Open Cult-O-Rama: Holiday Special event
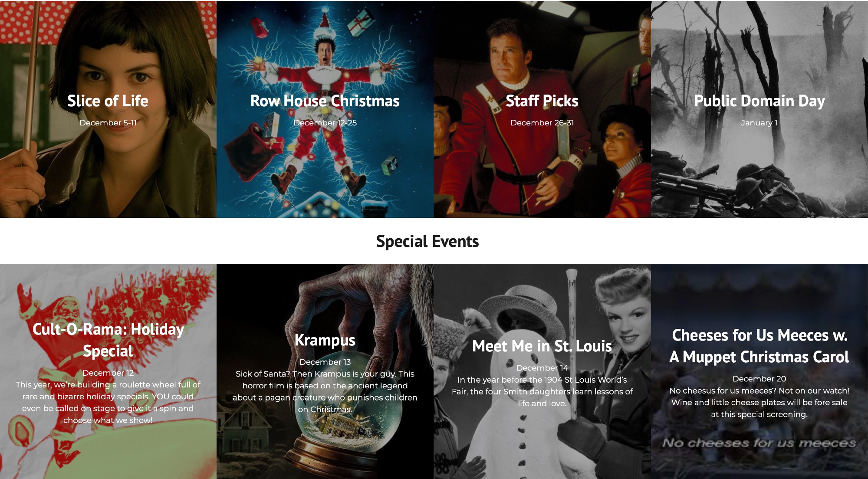The image size is (868, 479). pyautogui.click(x=108, y=340)
